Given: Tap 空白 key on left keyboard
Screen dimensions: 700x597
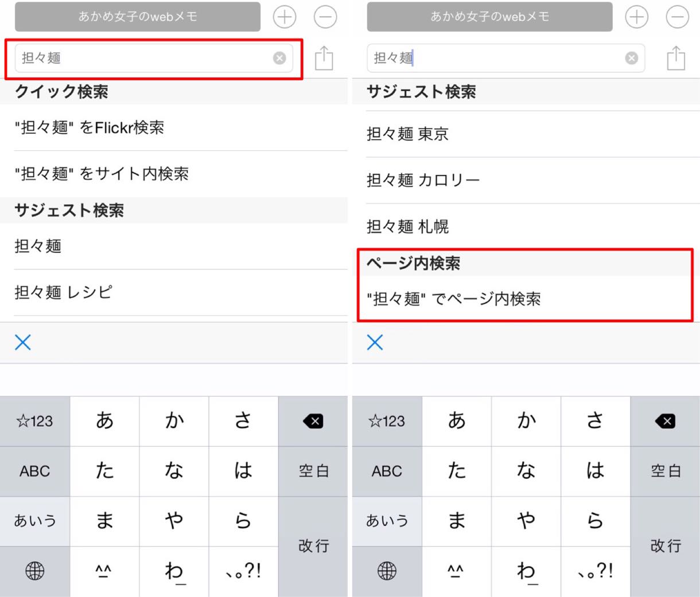Looking at the screenshot, I should (x=313, y=471).
